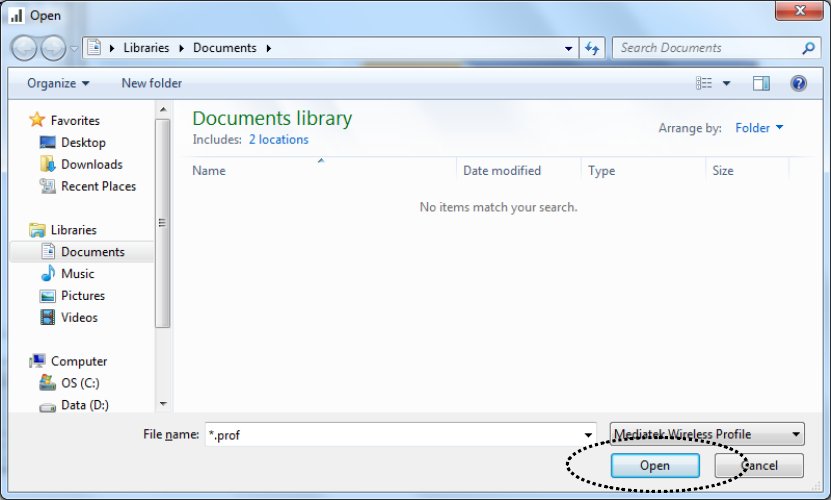Click the address bar document icon
The width and height of the screenshot is (831, 500).
coord(94,47)
